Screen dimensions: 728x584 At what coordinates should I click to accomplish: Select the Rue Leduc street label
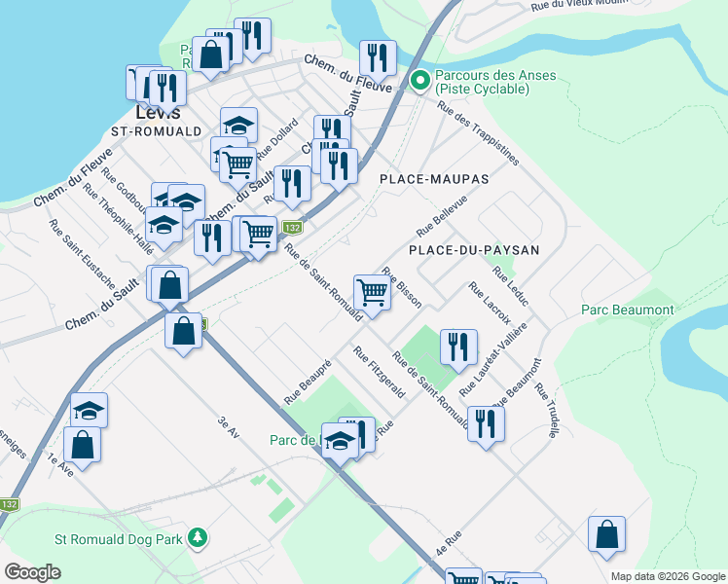point(511,286)
